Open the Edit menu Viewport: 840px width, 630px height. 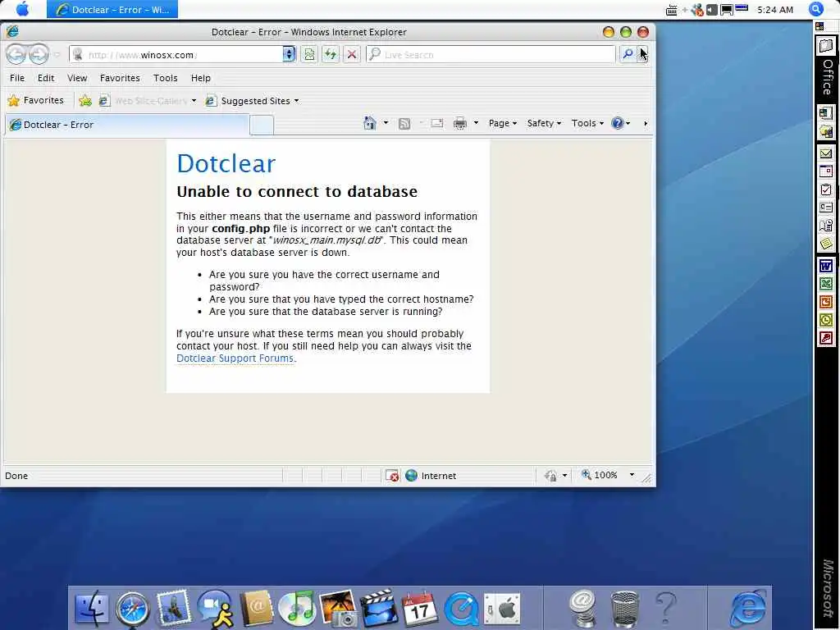coord(46,78)
